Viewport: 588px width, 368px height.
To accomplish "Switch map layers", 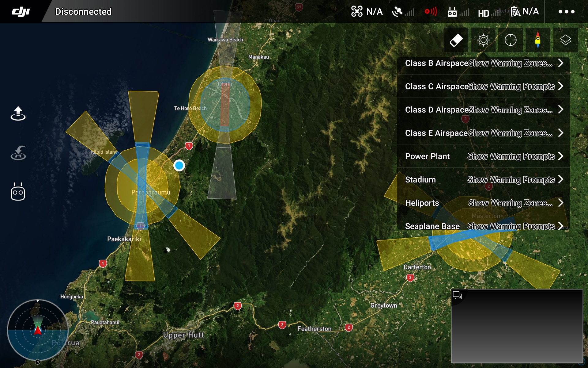I will pos(565,40).
